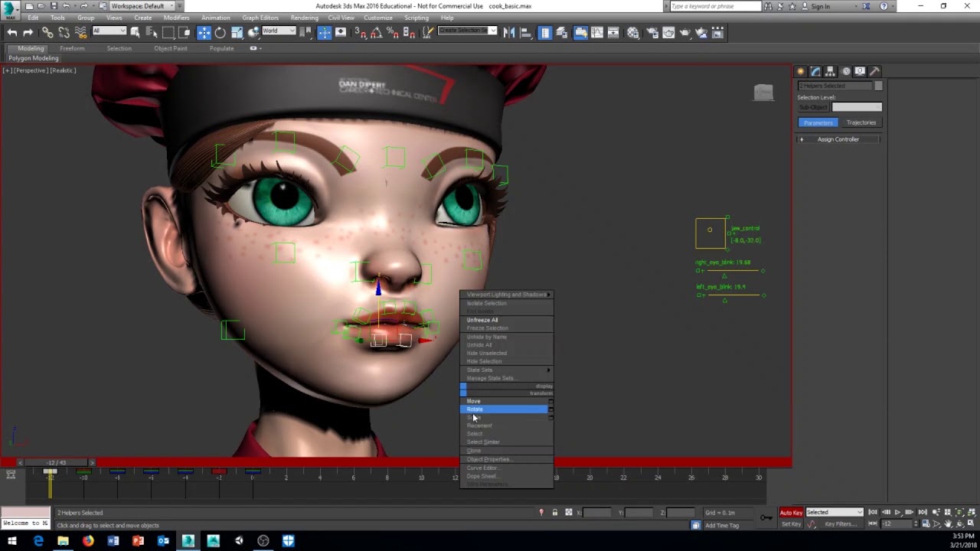Image resolution: width=980 pixels, height=551 pixels.
Task: Click the Go to Start button
Action: point(873,512)
